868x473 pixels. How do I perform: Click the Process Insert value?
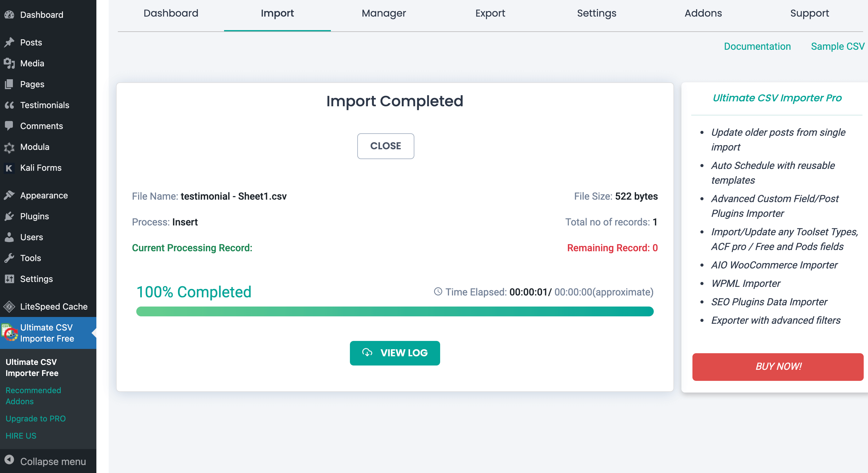pos(185,222)
